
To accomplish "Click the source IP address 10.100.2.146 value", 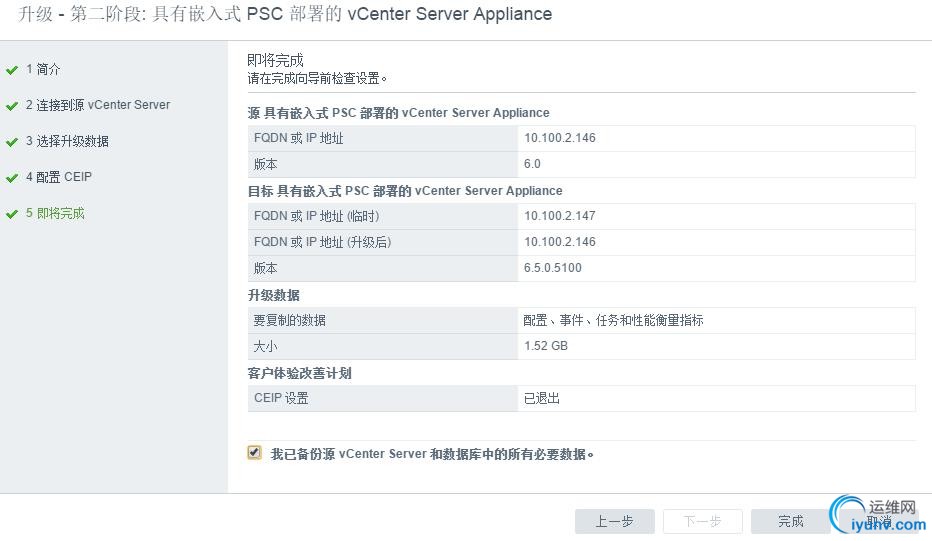I will (x=560, y=138).
